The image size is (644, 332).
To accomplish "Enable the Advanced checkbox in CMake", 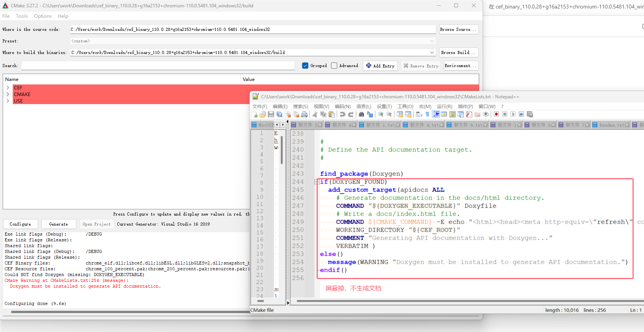I will pos(334,66).
